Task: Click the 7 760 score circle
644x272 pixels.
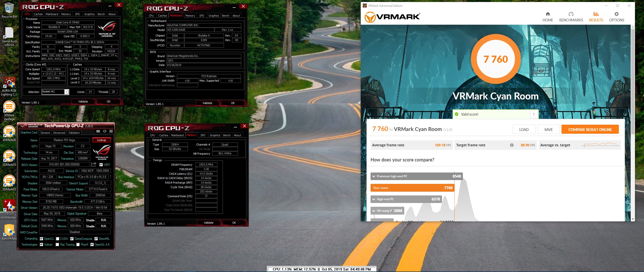Action: click(x=495, y=59)
